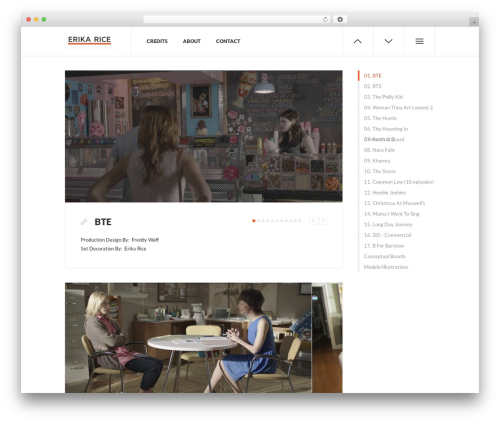Click the permalink chain icon beside BTE
The height and width of the screenshot is (423, 500).
coord(84,222)
